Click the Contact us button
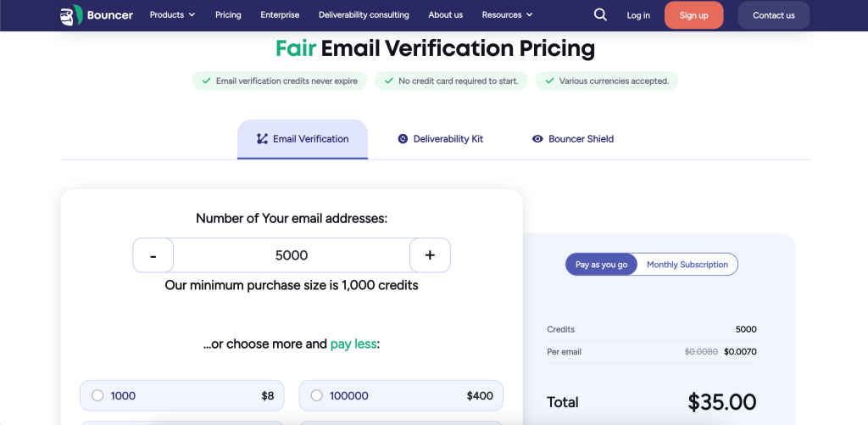This screenshot has height=425, width=868. click(x=773, y=15)
